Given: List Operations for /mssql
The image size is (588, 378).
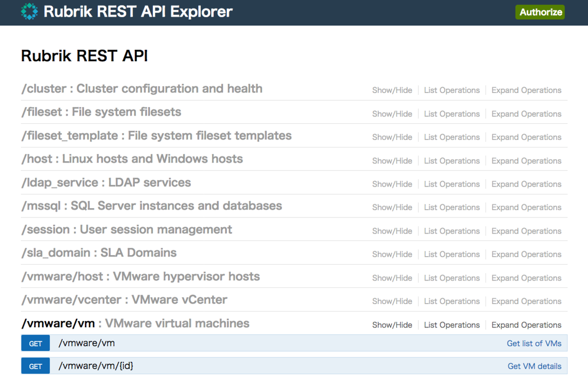Looking at the screenshot, I should click(x=452, y=207).
